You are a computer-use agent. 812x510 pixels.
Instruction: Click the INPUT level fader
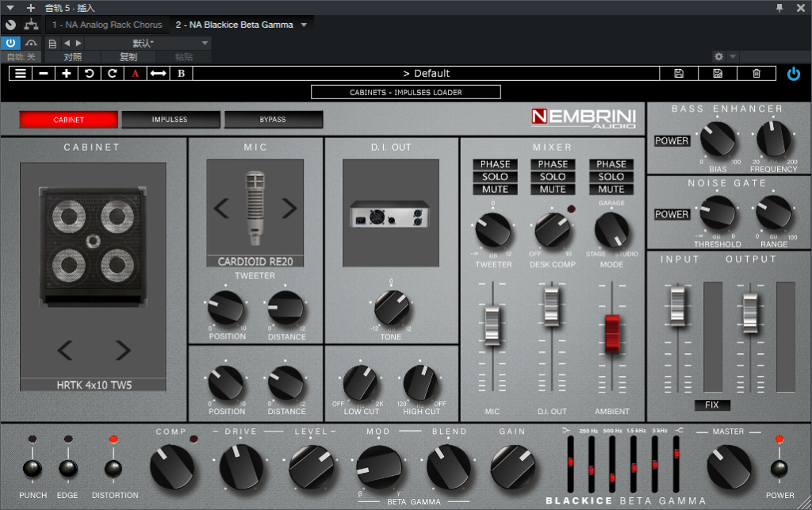coord(678,305)
